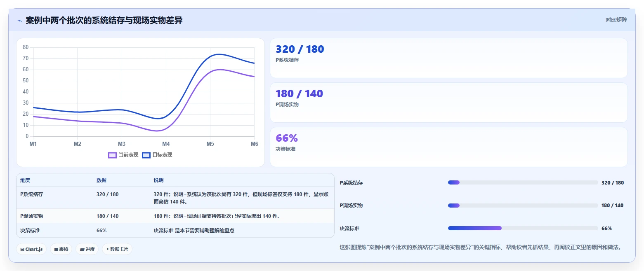This screenshot has width=644, height=271.
Task: Click the 66% table cell
Action: 101,231
